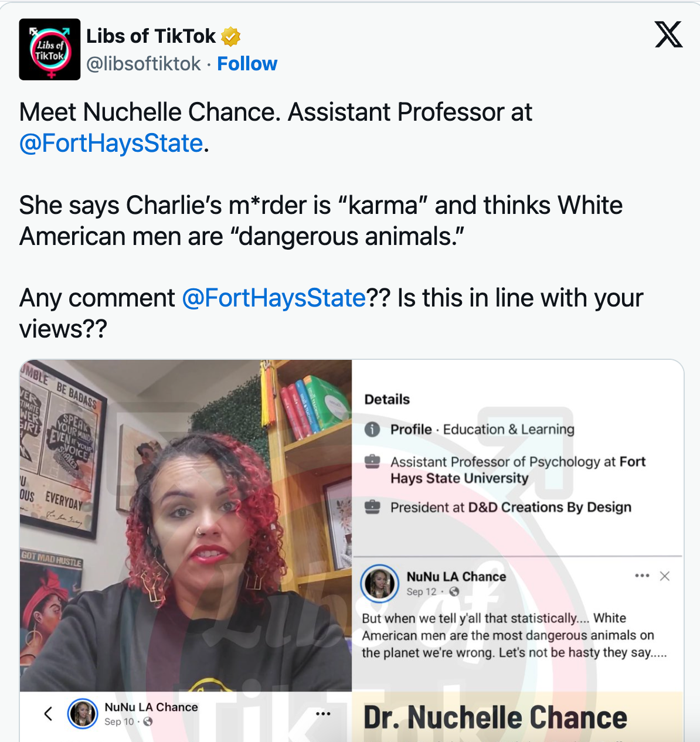Screen dimensions: 700x742
Task: Open the video frame of the woman speaking
Action: (x=186, y=525)
